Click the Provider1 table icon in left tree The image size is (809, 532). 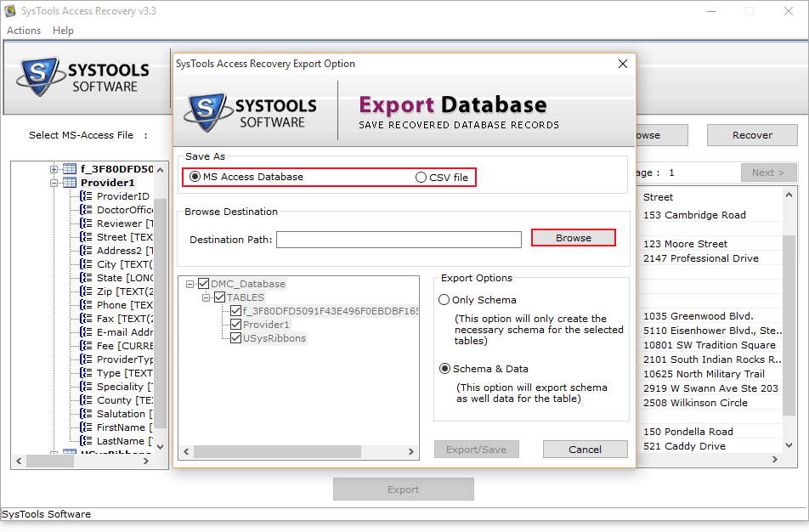coord(69,183)
